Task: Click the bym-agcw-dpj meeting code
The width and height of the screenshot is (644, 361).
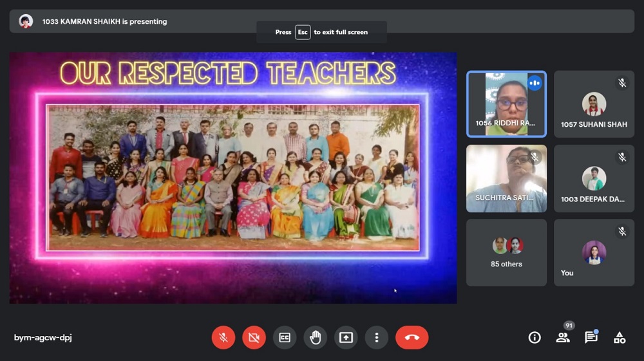Action: point(43,337)
